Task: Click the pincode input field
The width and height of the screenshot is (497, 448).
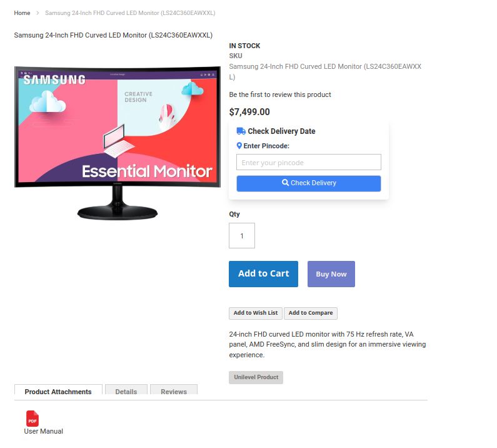Action: click(308, 162)
